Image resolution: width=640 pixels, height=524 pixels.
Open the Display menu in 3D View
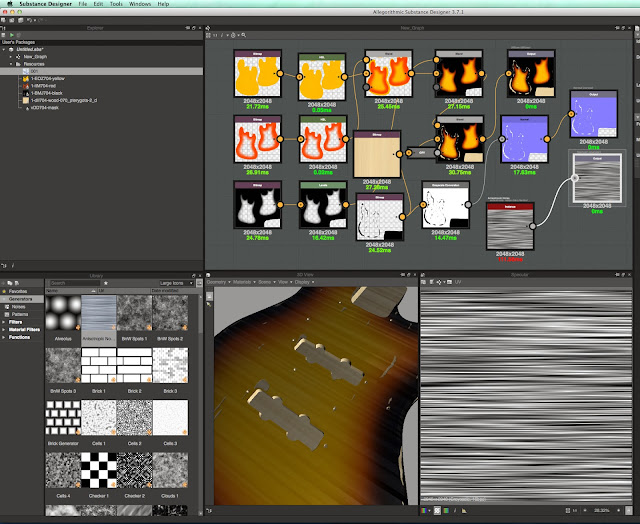[300, 283]
